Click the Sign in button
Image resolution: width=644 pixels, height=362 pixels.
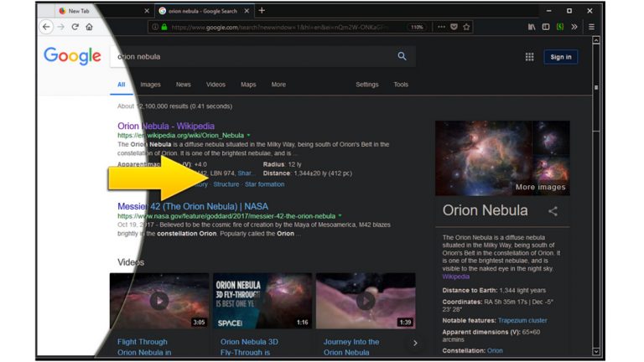(561, 57)
